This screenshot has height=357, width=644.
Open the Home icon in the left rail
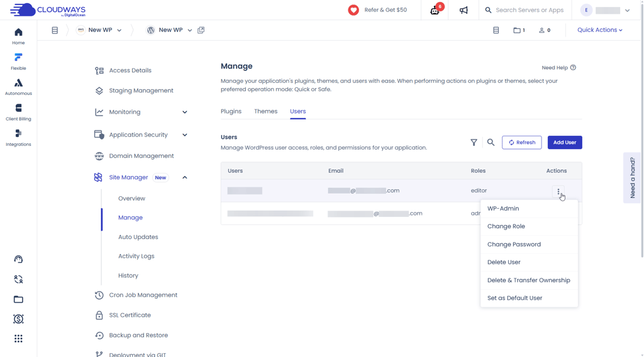(x=18, y=33)
